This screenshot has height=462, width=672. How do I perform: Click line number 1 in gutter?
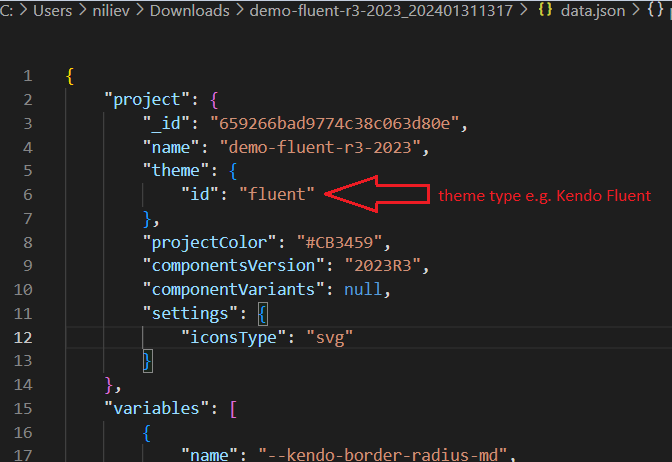(x=27, y=76)
